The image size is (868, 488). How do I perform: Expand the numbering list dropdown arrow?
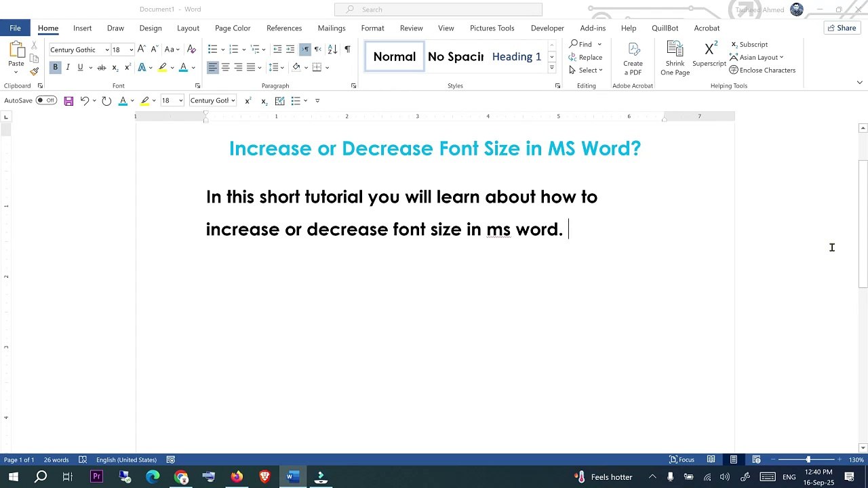click(243, 49)
